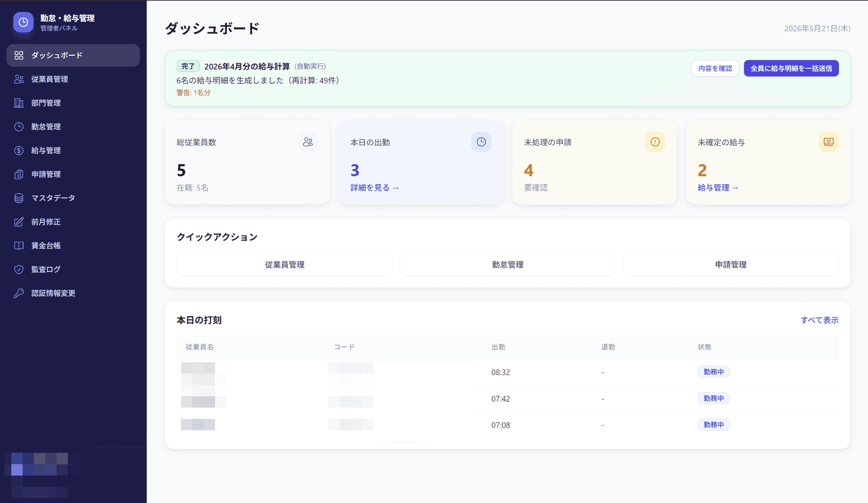Click the 従業員管理 quick action button

[284, 265]
